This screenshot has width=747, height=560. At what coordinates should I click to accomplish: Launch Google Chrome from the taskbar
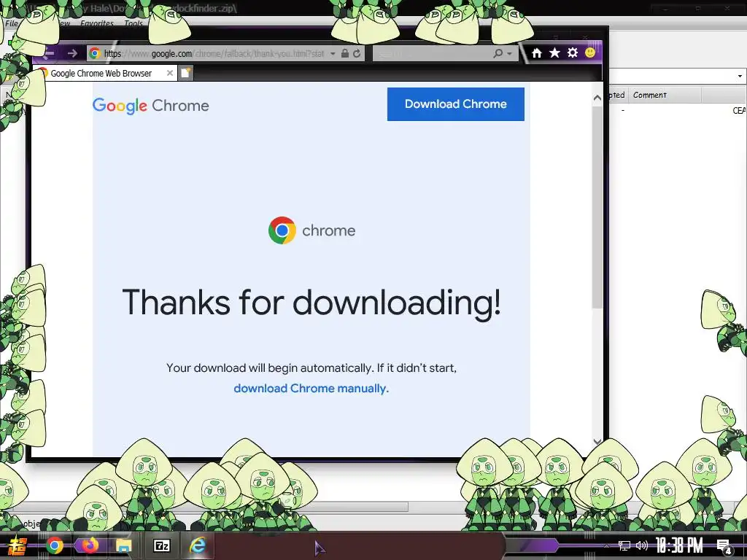click(54, 545)
